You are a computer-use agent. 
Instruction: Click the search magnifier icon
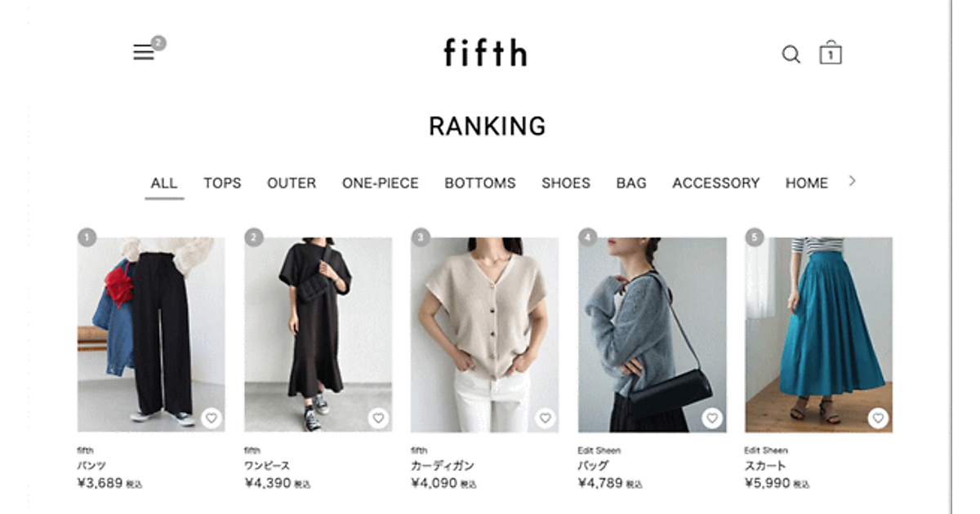tap(791, 55)
